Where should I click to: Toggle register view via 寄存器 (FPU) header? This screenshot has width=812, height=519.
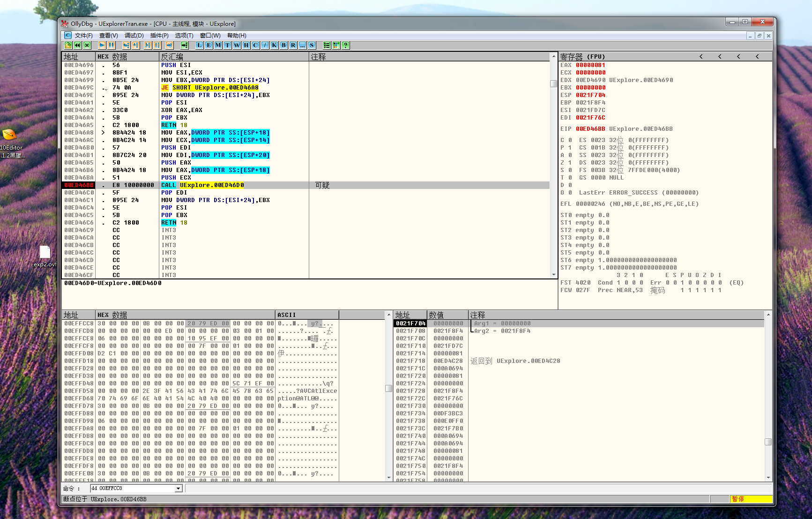(582, 57)
